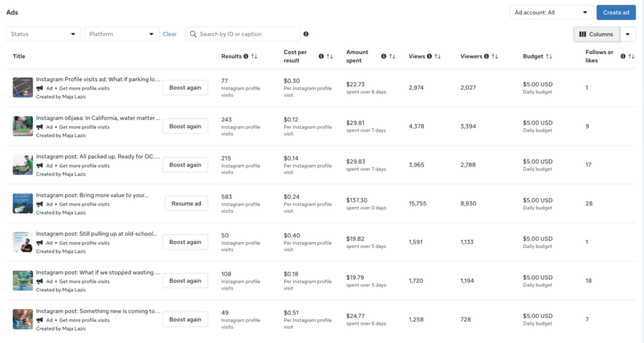Click info icon next to search field
Image resolution: width=644 pixels, height=343 pixels.
pyautogui.click(x=306, y=34)
